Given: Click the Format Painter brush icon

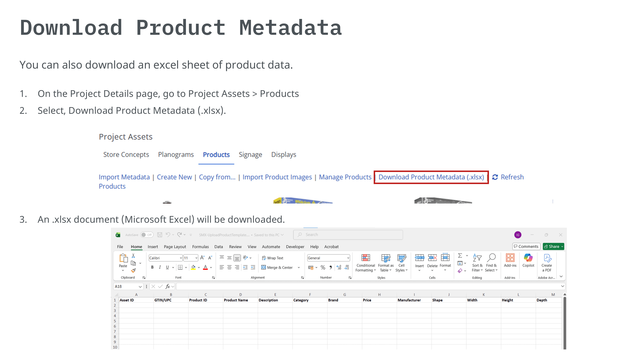Looking at the screenshot, I should [x=133, y=270].
